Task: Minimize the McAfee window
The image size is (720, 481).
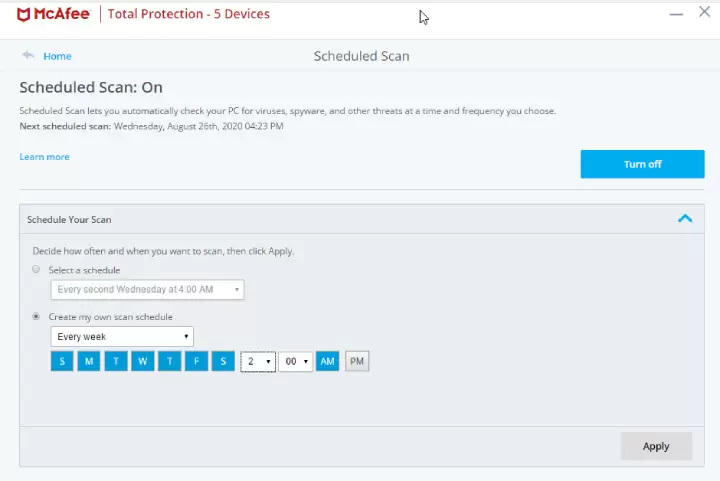Action: pyautogui.click(x=676, y=15)
